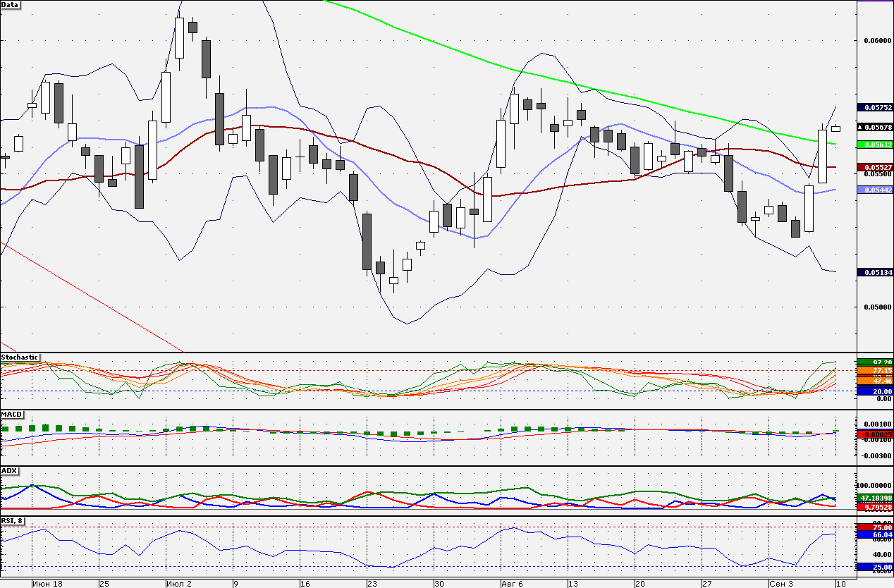894x588 pixels.
Task: Select the 0.05134 lower band price tag
Action: [x=875, y=272]
